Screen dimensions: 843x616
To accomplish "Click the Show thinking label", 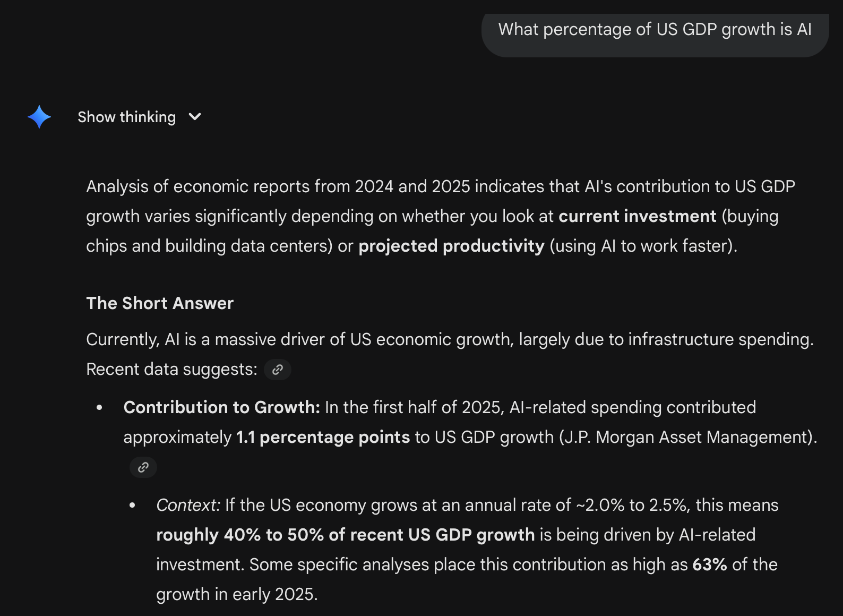I will tap(126, 117).
